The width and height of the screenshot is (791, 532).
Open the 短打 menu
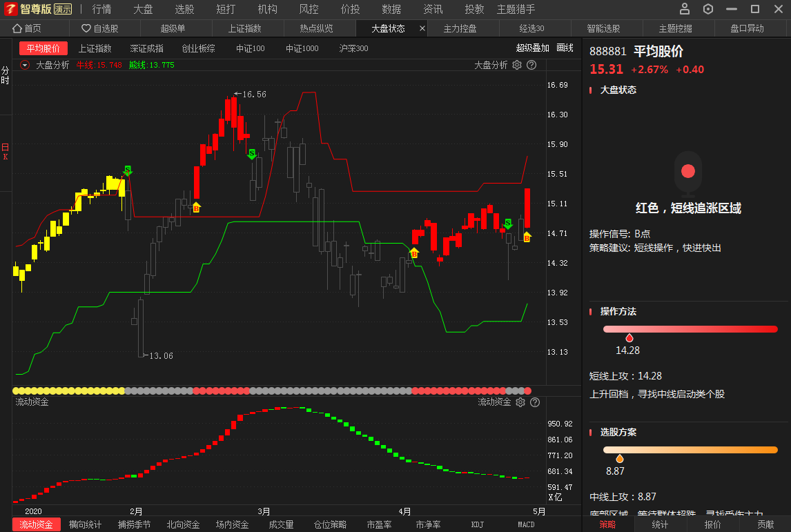click(x=226, y=9)
